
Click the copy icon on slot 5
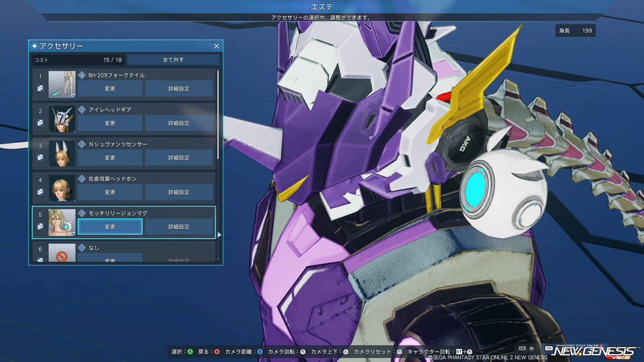40,226
